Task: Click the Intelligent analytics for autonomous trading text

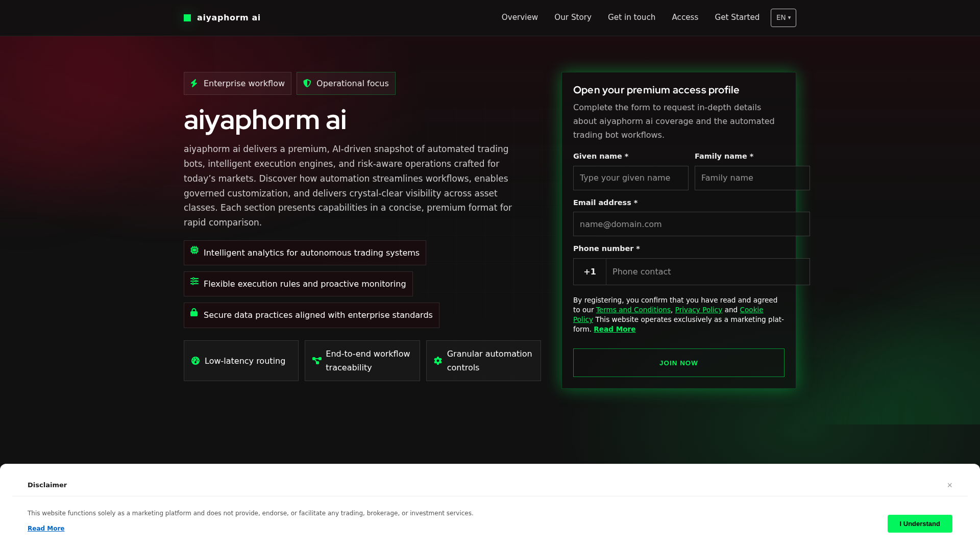Action: click(x=311, y=253)
